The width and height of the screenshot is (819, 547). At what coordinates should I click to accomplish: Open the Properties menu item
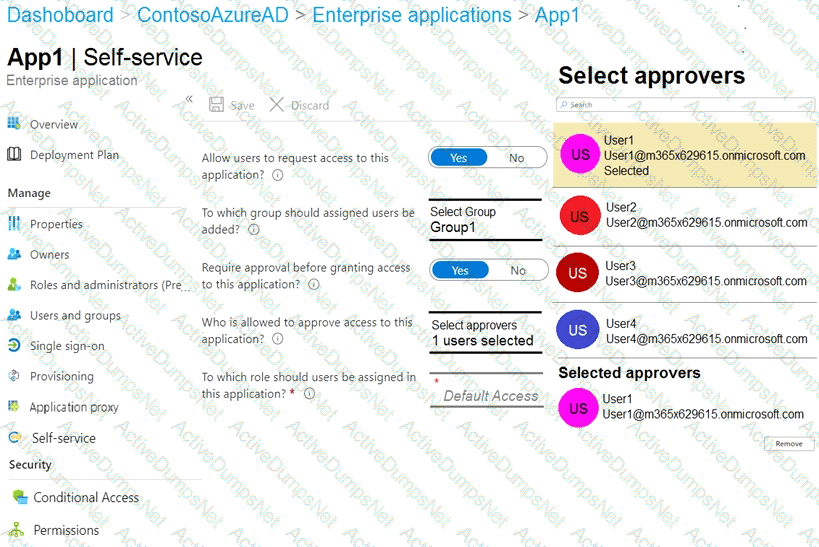(x=56, y=224)
